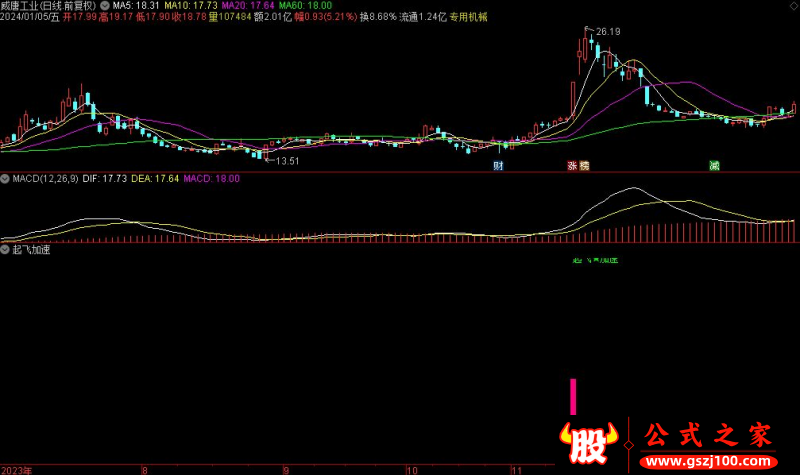Click the 2023年 label on time axis
800x475 pixels.
point(16,470)
